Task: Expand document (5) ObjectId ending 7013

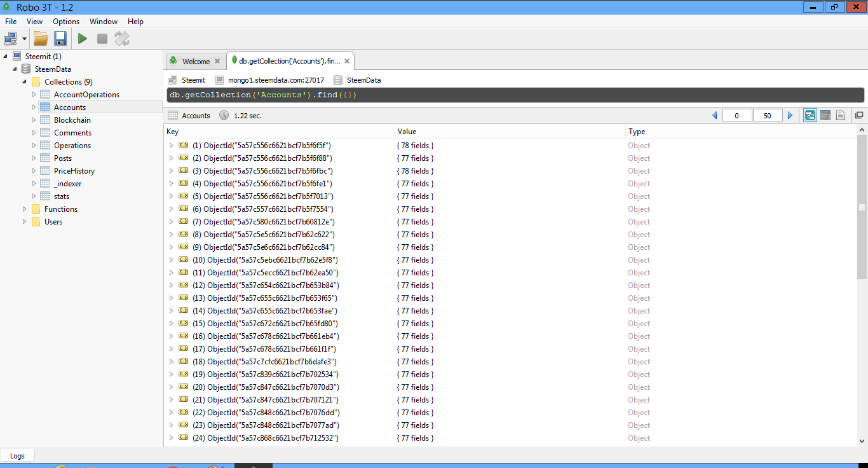Action: tap(171, 196)
